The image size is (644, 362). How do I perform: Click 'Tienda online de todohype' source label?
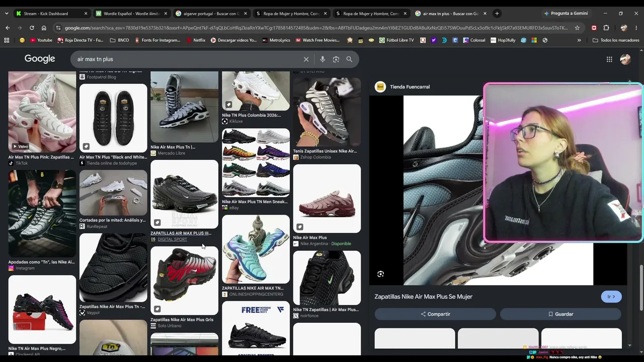click(x=112, y=163)
